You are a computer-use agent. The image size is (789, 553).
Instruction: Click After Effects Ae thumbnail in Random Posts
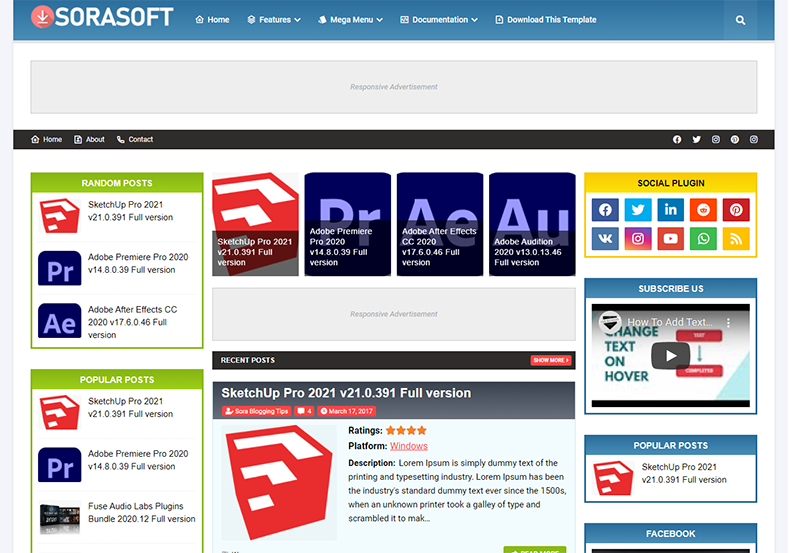tap(59, 321)
